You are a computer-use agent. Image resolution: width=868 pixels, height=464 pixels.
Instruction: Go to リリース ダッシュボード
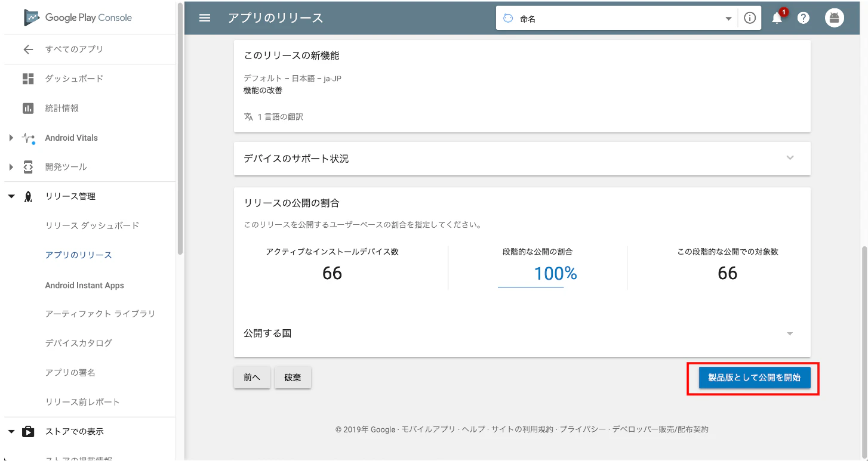(x=92, y=225)
